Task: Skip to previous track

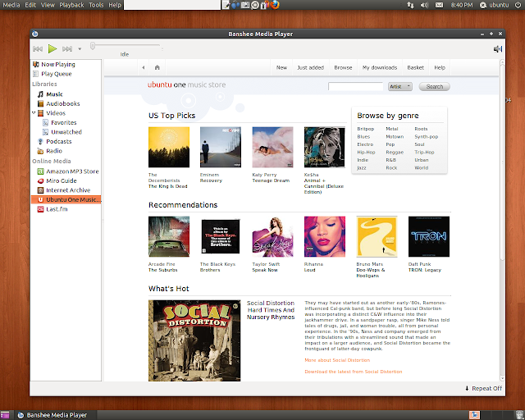Action: tap(38, 49)
